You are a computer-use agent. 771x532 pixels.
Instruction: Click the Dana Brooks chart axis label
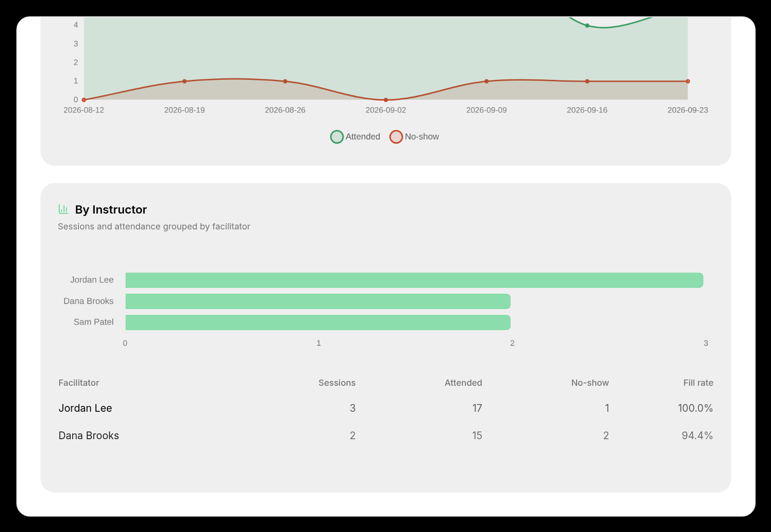tap(89, 301)
